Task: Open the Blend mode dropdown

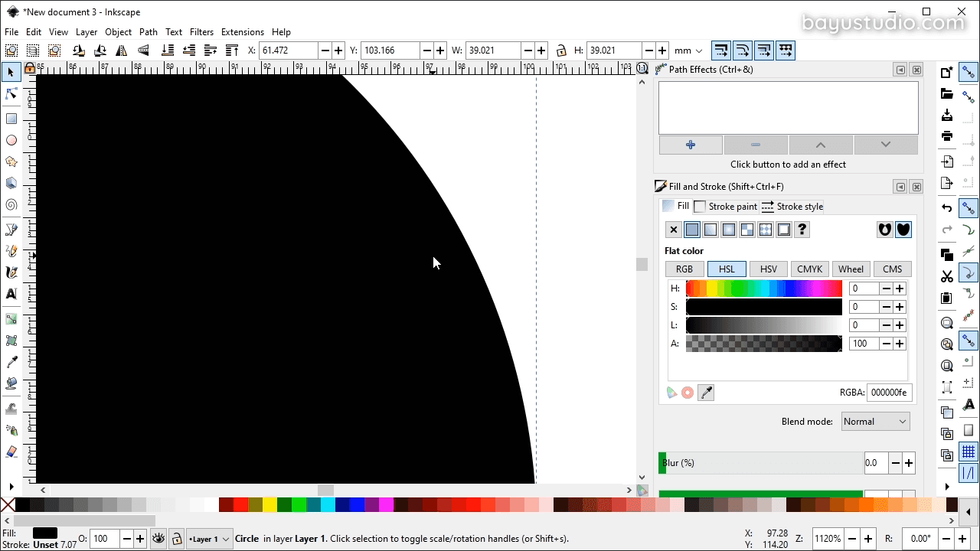Action: tap(874, 422)
